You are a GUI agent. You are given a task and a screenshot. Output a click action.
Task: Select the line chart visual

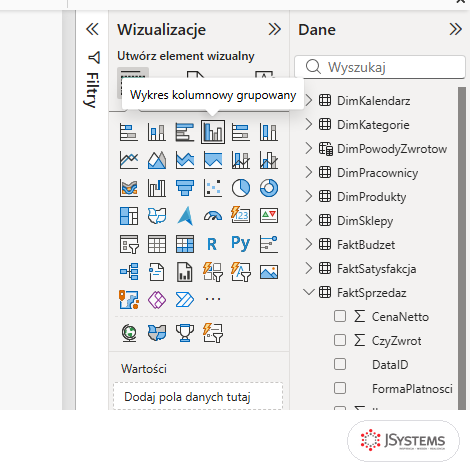pyautogui.click(x=129, y=160)
